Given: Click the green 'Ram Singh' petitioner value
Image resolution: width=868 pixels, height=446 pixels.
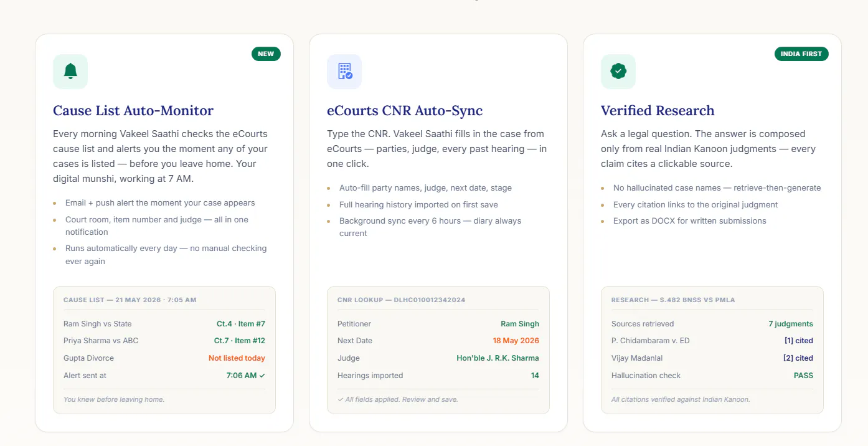Looking at the screenshot, I should tap(520, 324).
